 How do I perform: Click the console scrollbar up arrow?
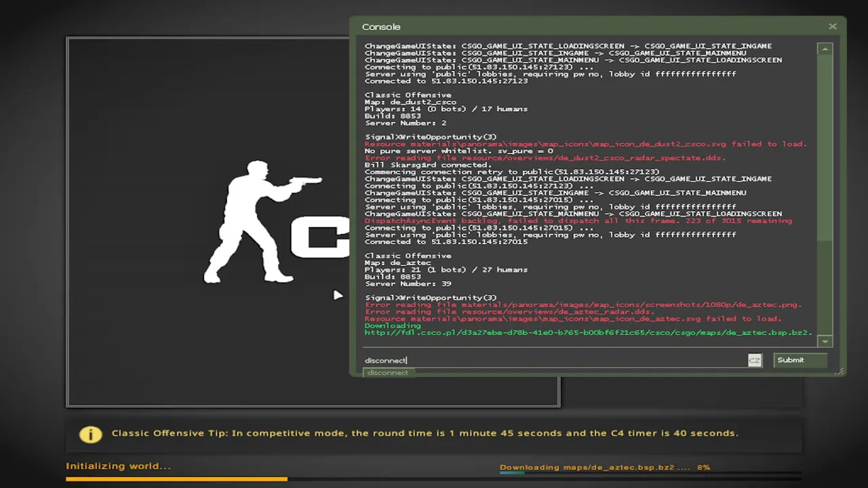(825, 49)
